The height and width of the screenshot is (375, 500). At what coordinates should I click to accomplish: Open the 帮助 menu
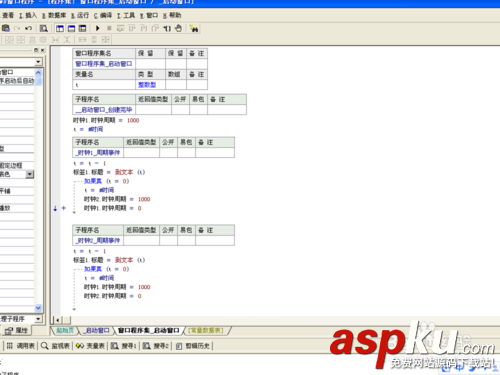coord(172,15)
